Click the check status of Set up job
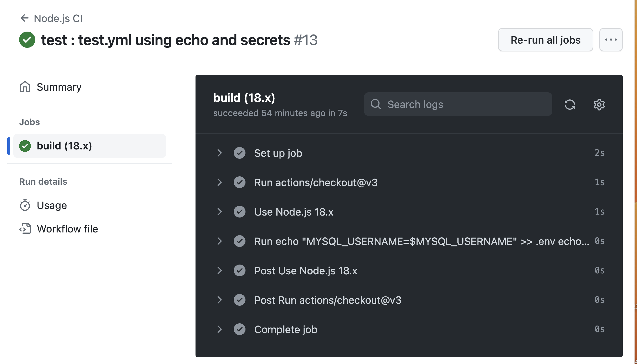Viewport: 637px width, 364px height. coord(240,153)
